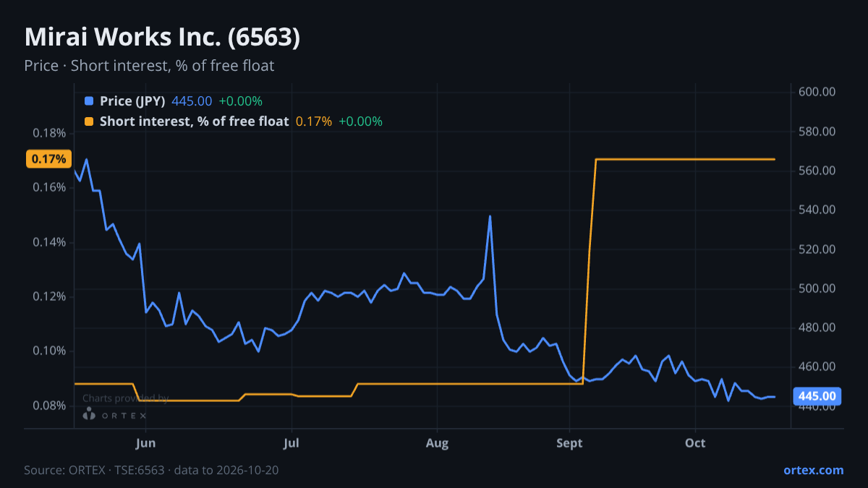The image size is (868, 488).
Task: Click the +0.00% change next to short interest
Action: [360, 121]
